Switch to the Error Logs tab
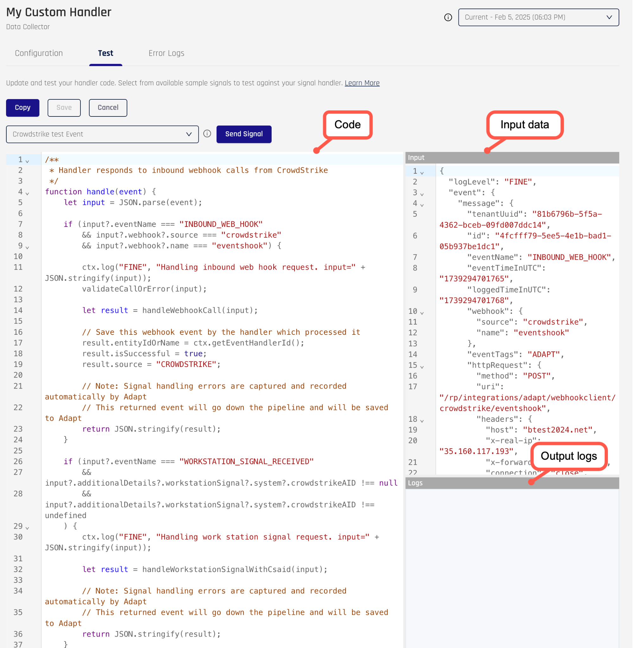This screenshot has height=648, width=644. (x=166, y=53)
